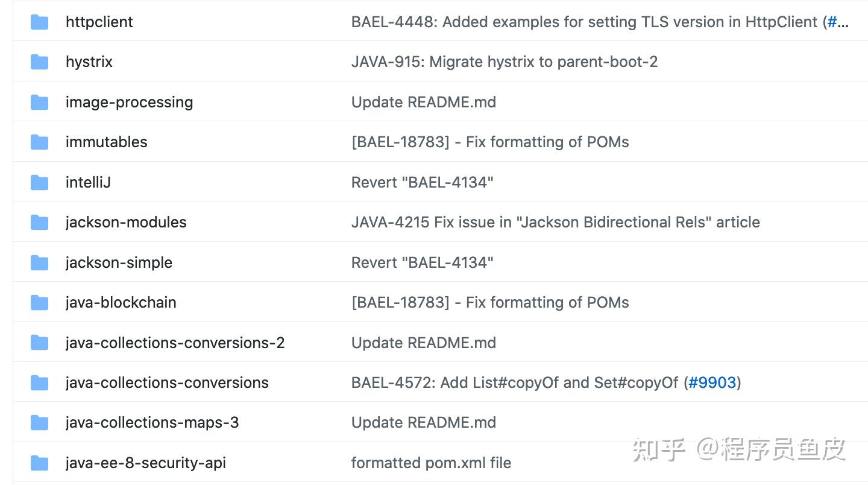
Task: Open pull request #9903 link
Action: pyautogui.click(x=712, y=383)
